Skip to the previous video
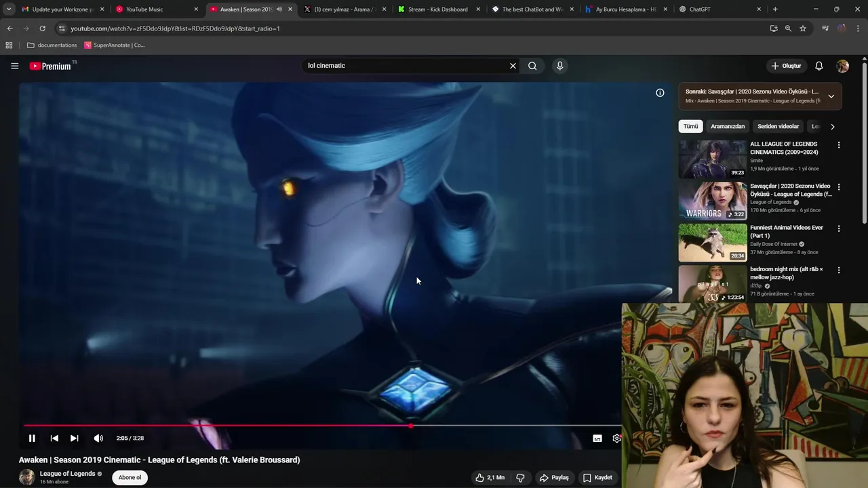868x488 pixels. click(54, 438)
